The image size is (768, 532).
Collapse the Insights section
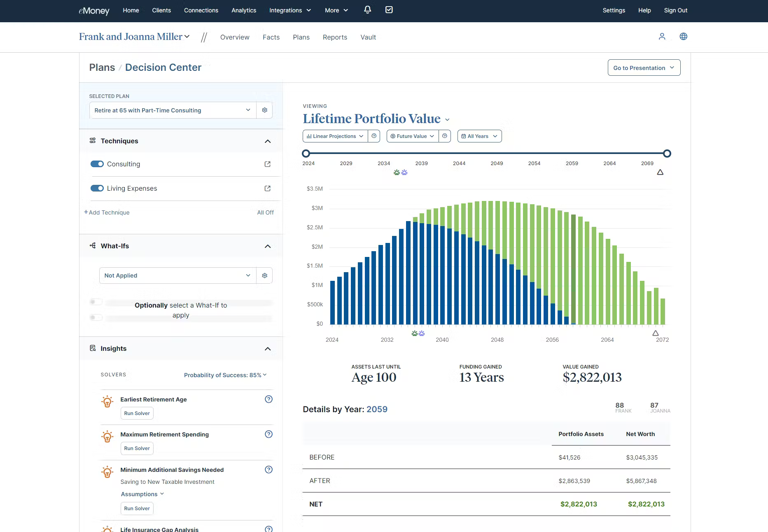point(268,348)
